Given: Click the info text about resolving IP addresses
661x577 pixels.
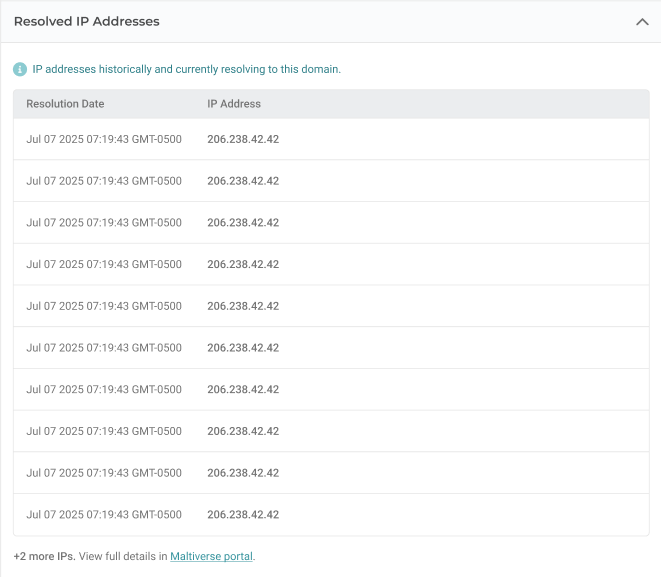Looking at the screenshot, I should 187,70.
